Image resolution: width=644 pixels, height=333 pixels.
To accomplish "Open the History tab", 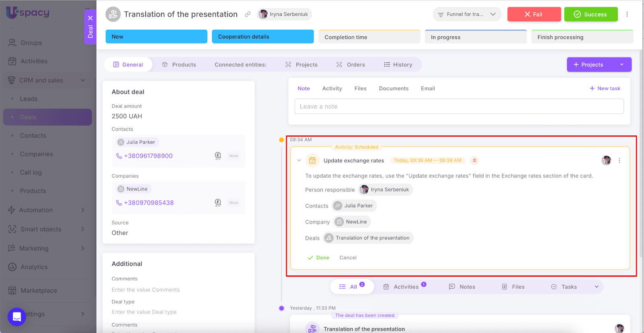I will (x=398, y=64).
